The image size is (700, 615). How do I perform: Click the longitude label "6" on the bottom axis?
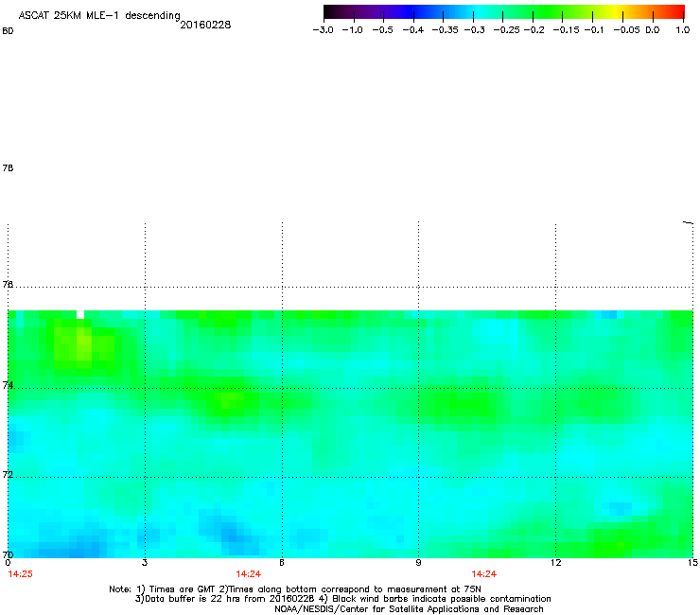click(282, 563)
